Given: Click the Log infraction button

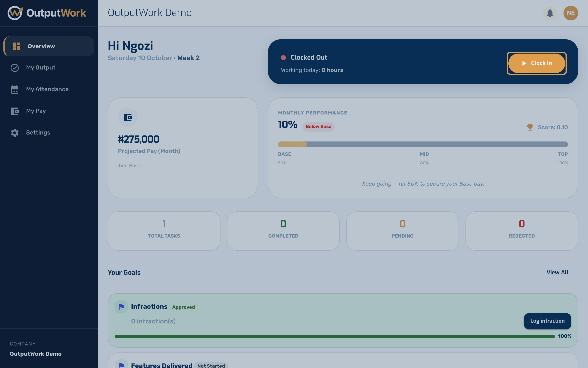Looking at the screenshot, I should coord(547,321).
